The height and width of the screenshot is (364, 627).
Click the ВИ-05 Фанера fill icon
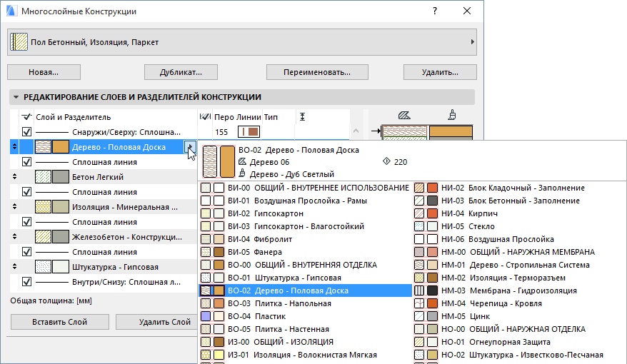point(206,252)
